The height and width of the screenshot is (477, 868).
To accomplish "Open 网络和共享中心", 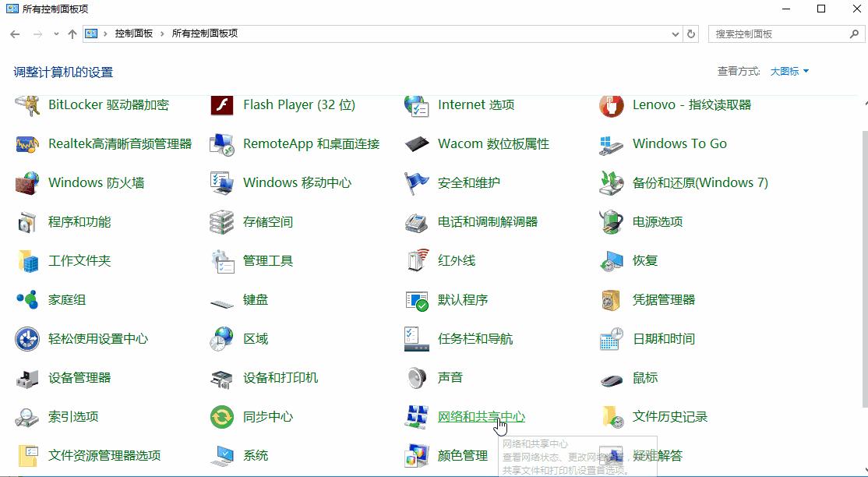I will [x=482, y=416].
